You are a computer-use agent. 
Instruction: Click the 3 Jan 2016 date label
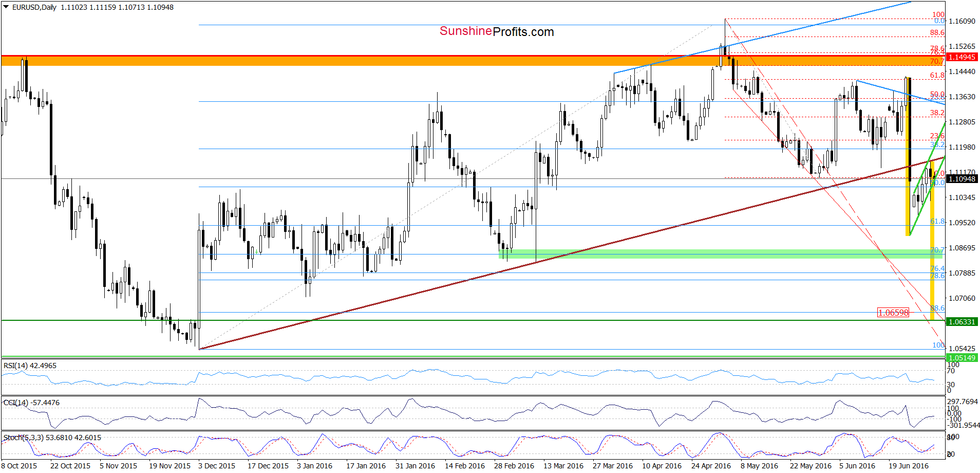pyautogui.click(x=315, y=466)
